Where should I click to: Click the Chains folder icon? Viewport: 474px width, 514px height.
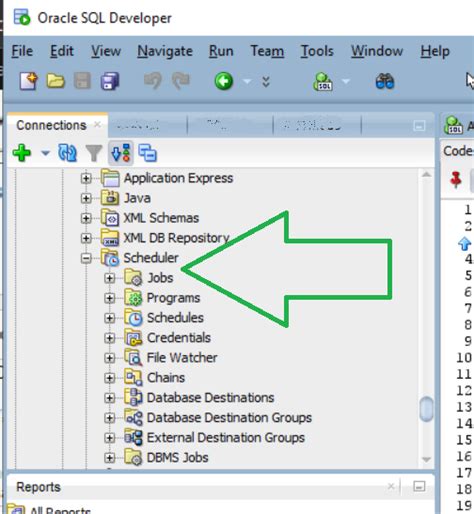pyautogui.click(x=133, y=377)
